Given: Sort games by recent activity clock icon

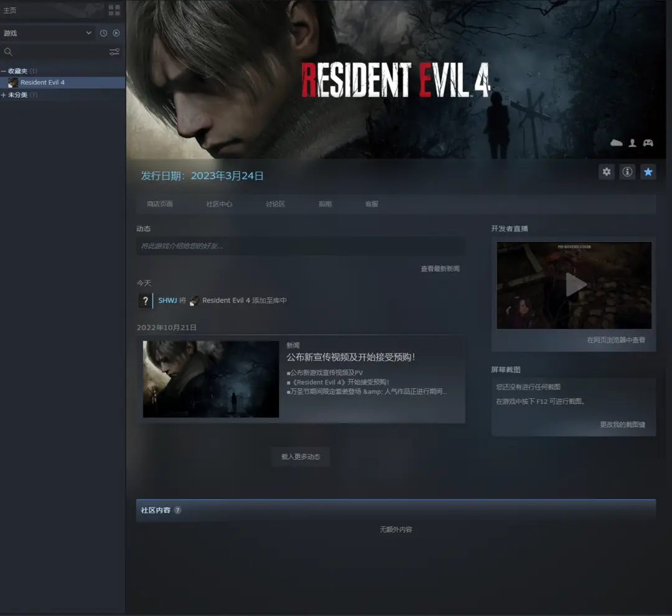Looking at the screenshot, I should click(103, 33).
